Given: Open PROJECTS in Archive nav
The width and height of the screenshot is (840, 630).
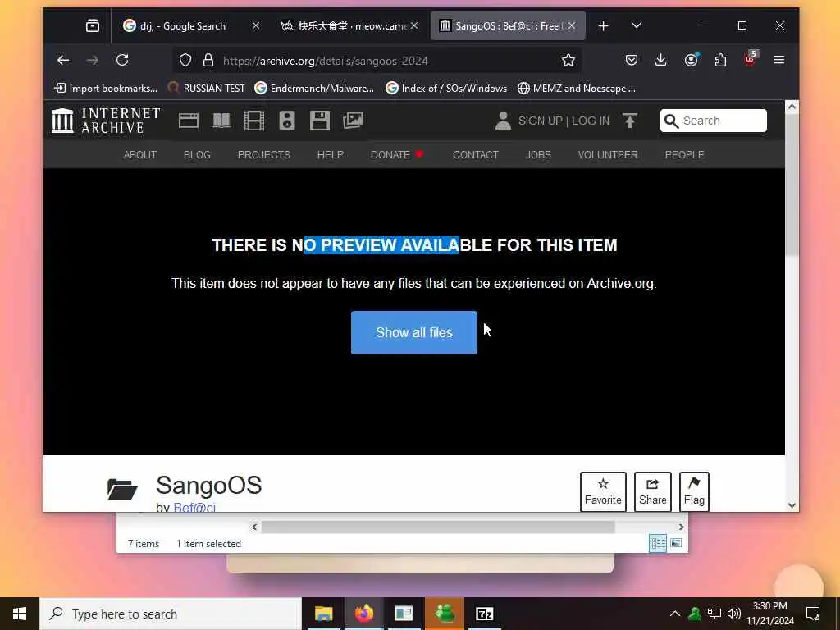Looking at the screenshot, I should tap(264, 155).
